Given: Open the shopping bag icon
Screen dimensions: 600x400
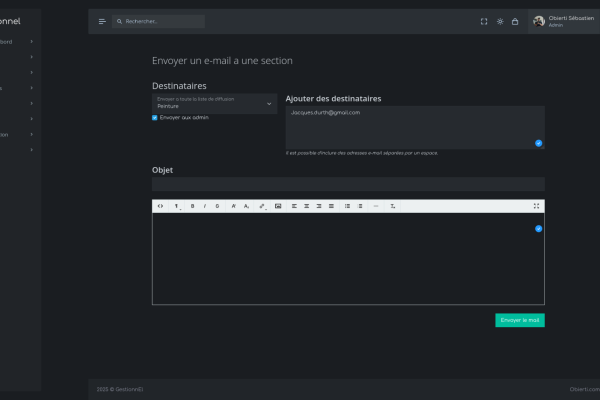Looking at the screenshot, I should [515, 21].
